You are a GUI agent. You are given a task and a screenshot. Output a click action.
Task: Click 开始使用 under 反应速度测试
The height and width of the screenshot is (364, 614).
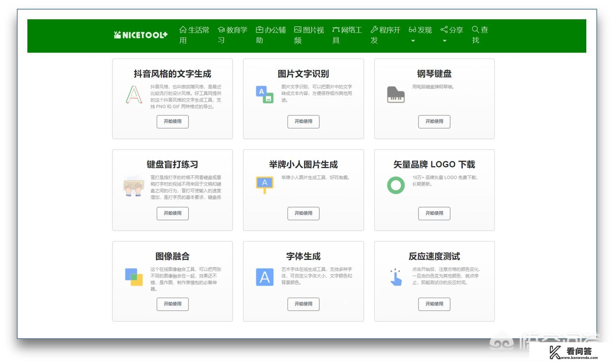tap(434, 304)
